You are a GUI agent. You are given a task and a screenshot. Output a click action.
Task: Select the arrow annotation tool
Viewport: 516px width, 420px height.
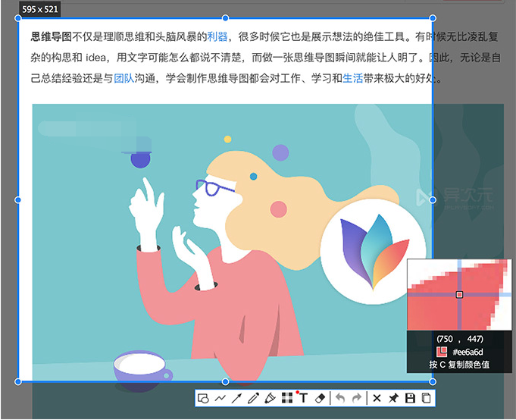(236, 398)
